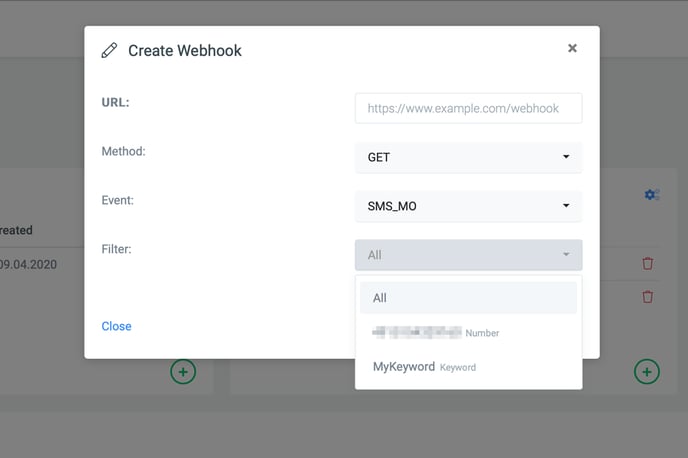Viewport: 688px width, 458px height.
Task: Select the All filter option
Action: click(468, 298)
